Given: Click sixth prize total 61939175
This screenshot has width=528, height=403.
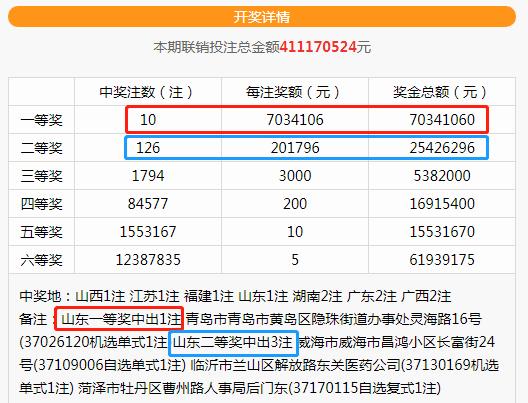Looking at the screenshot, I should (x=442, y=260).
